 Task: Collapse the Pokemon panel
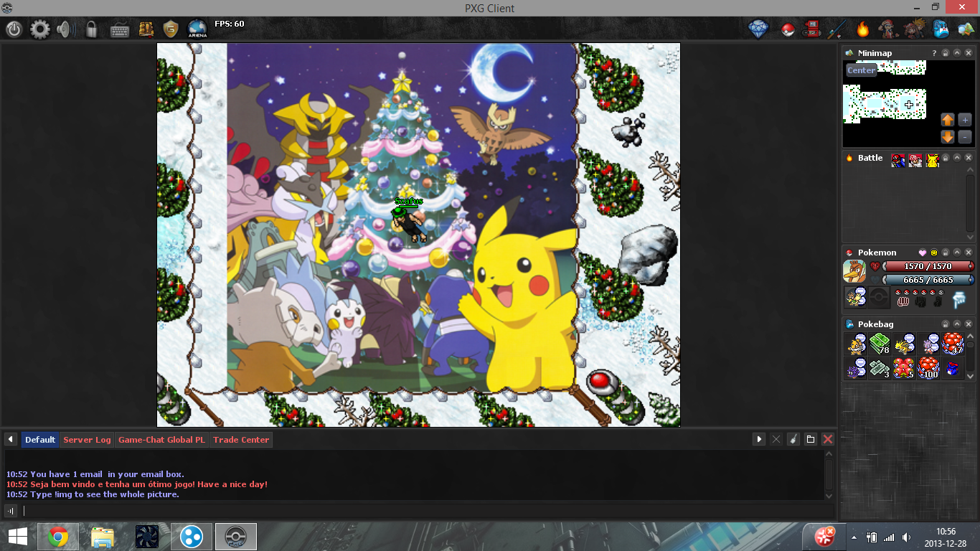tap(957, 253)
